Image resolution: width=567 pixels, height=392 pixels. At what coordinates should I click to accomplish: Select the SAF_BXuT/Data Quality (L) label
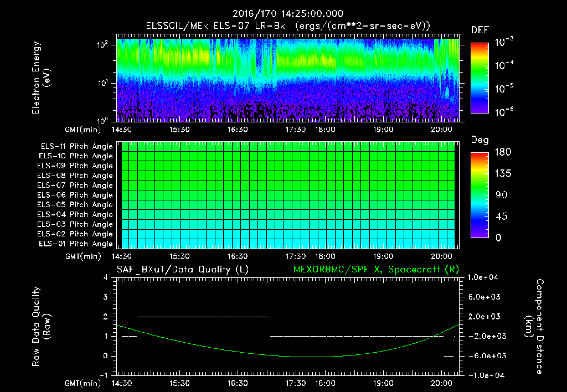coord(182,269)
